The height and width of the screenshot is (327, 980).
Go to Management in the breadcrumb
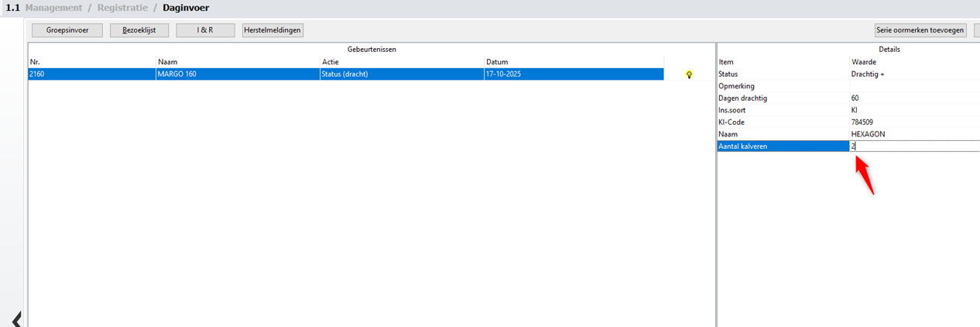(53, 8)
